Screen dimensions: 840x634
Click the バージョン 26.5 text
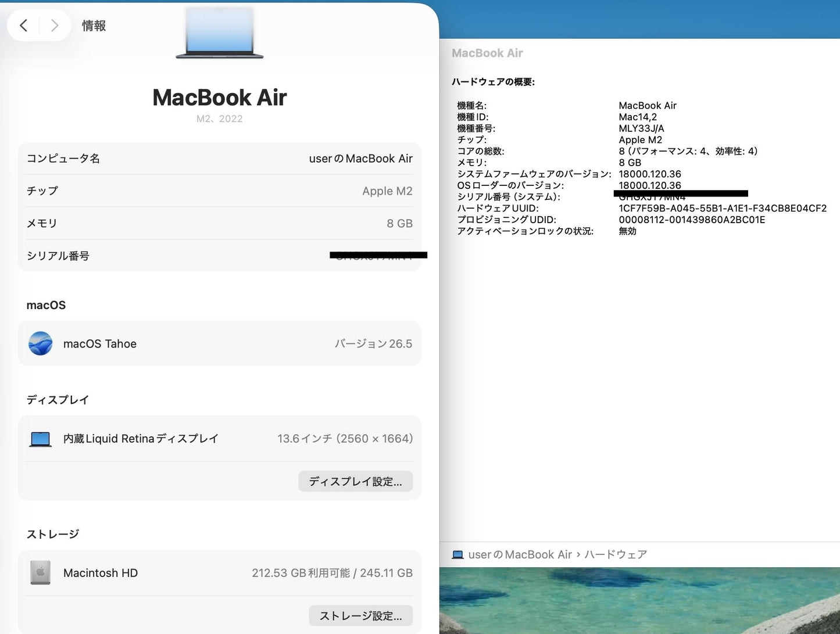(373, 343)
